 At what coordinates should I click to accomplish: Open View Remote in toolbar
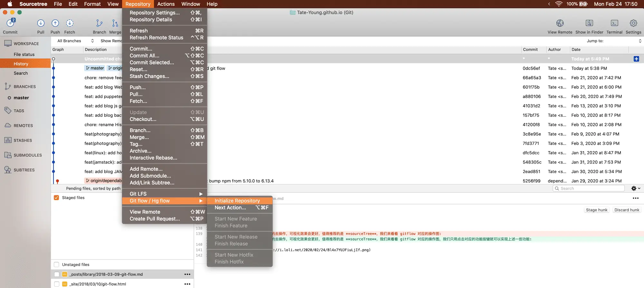[x=560, y=24]
